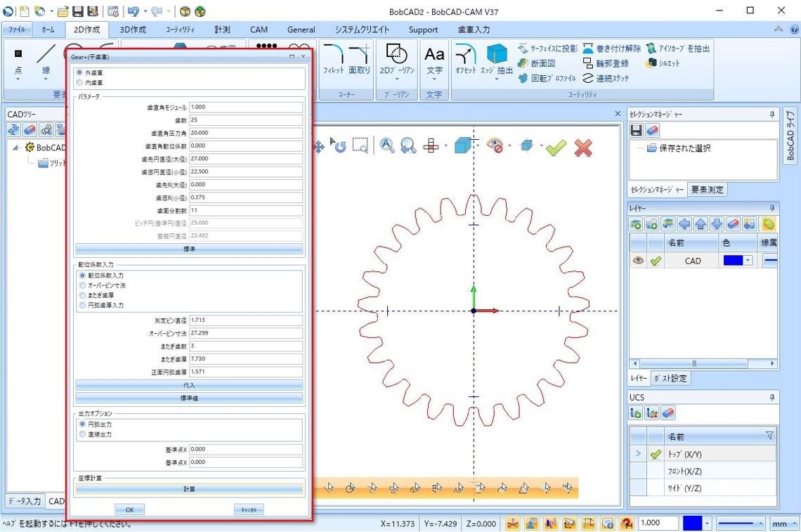Expand the トップ (X/Y) UCS row arrow
This screenshot has width=801, height=532.
coord(638,453)
